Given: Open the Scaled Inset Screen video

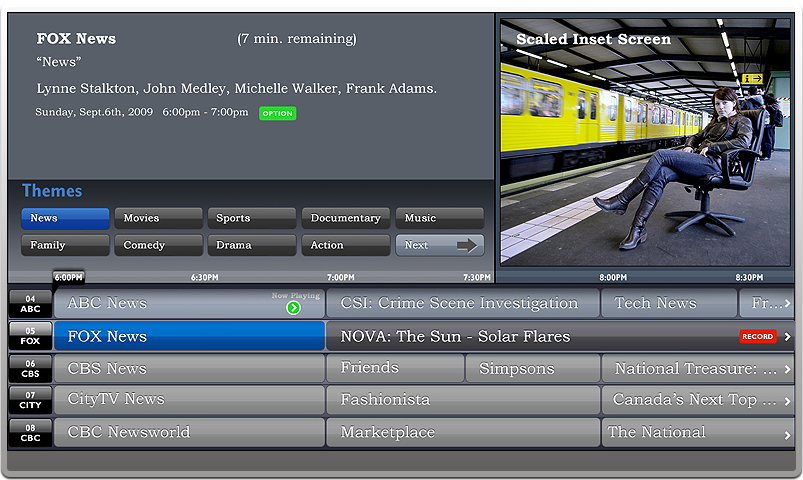Looking at the screenshot, I should [645, 142].
